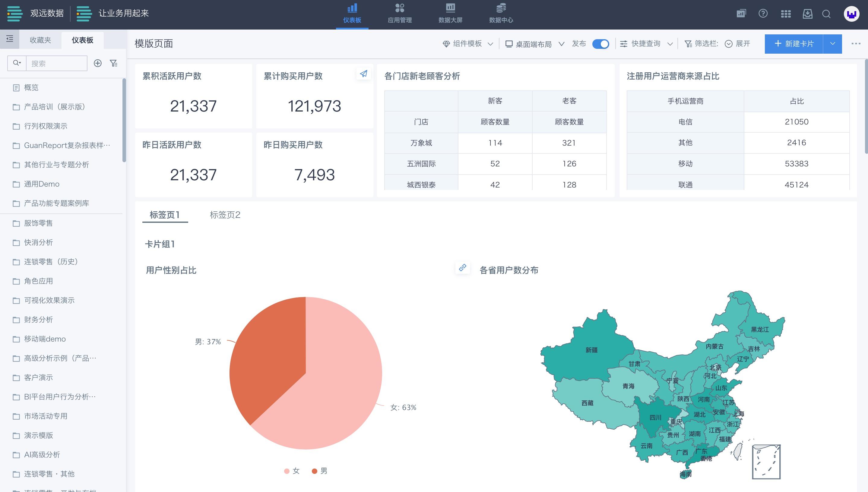Switch to 收藏夹 favorites tab

click(x=40, y=40)
